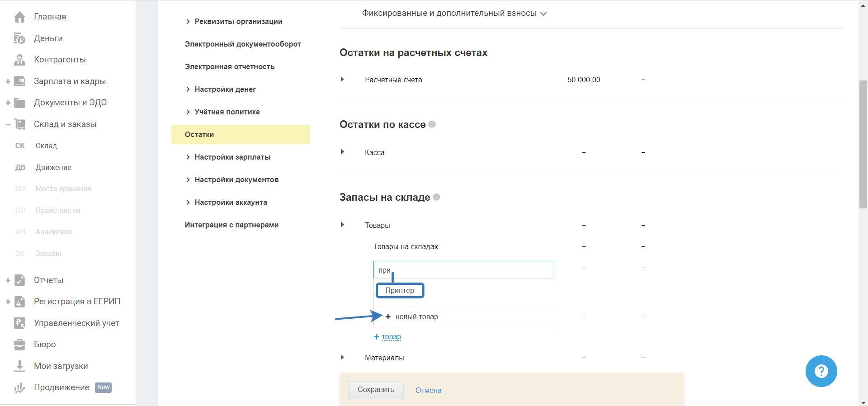Select Интеграция с партнерами menu item

coord(231,225)
